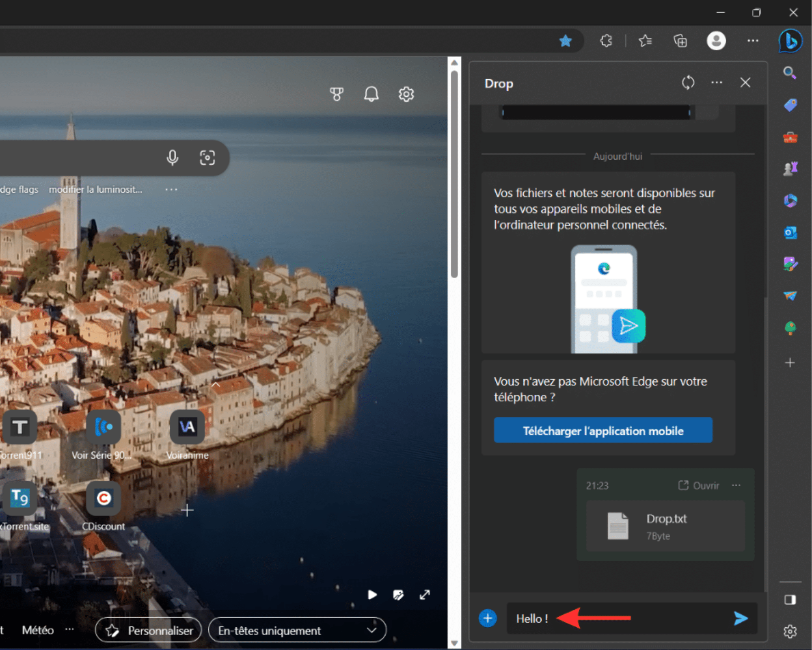
Task: Open the Collections icon
Action: (x=680, y=41)
